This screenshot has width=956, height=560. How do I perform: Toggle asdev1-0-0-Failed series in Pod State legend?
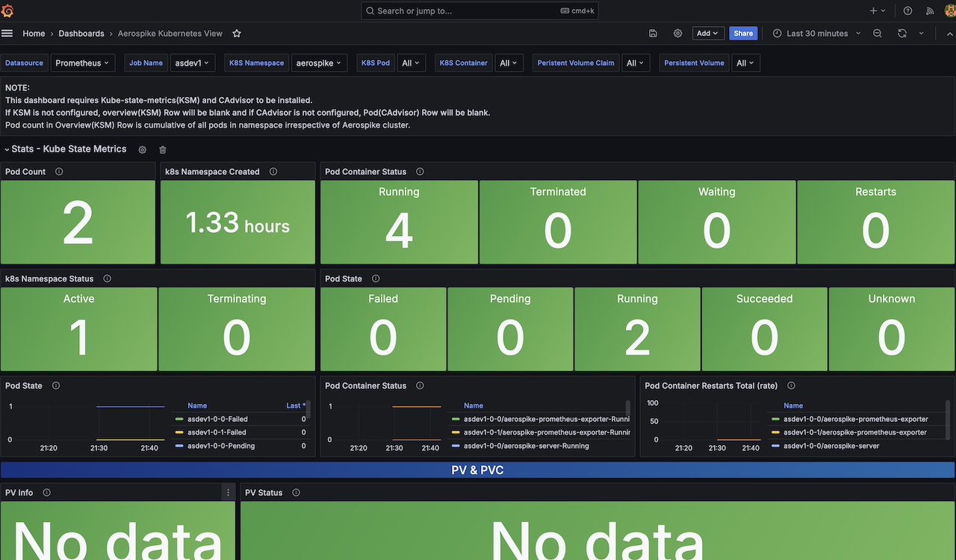pos(217,419)
